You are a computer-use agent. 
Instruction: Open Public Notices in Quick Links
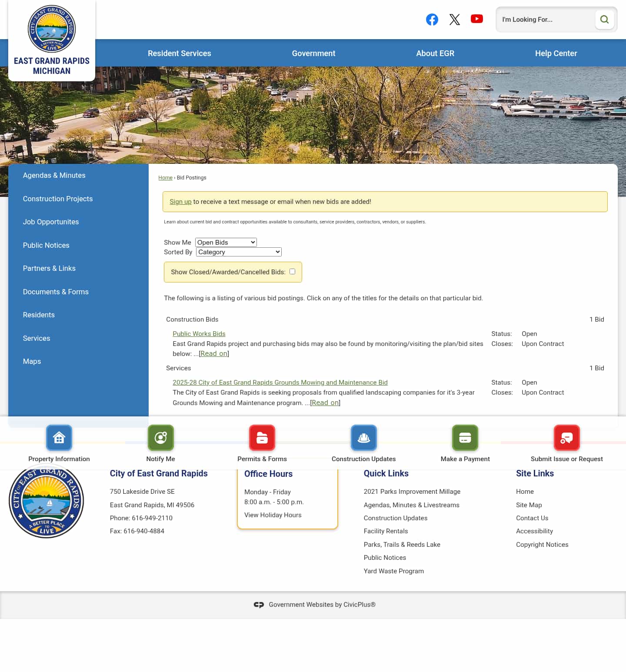[x=385, y=558]
